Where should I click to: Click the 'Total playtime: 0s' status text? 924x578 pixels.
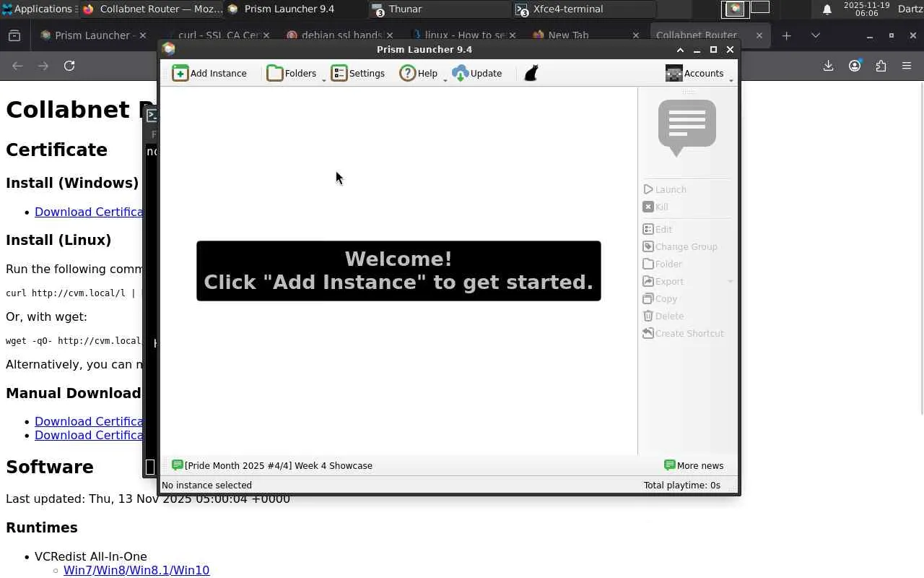(682, 485)
